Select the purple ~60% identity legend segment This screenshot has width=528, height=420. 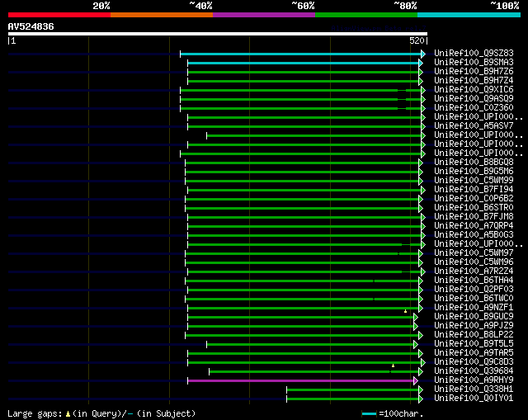point(264,15)
